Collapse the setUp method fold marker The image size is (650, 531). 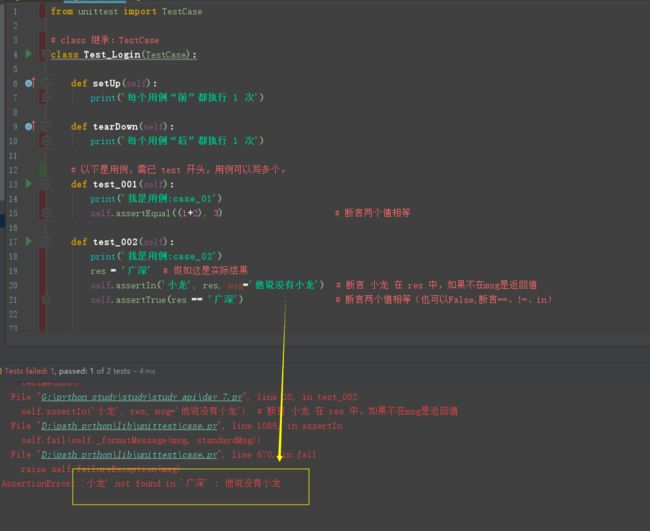coord(46,83)
